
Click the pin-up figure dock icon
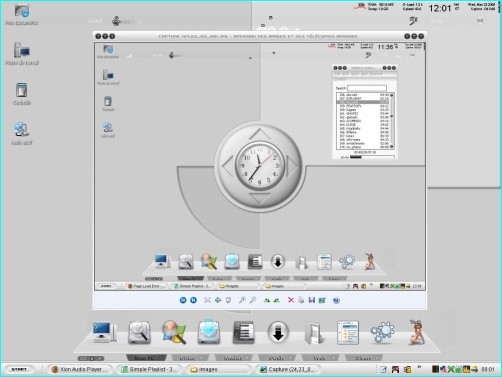tap(417, 332)
